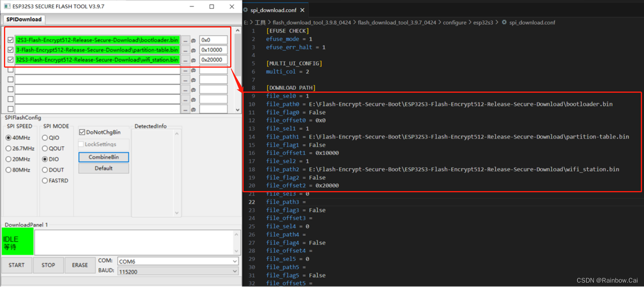The width and height of the screenshot is (644, 287).
Task: Click the DownloadPanel log text area
Action: click(x=134, y=242)
